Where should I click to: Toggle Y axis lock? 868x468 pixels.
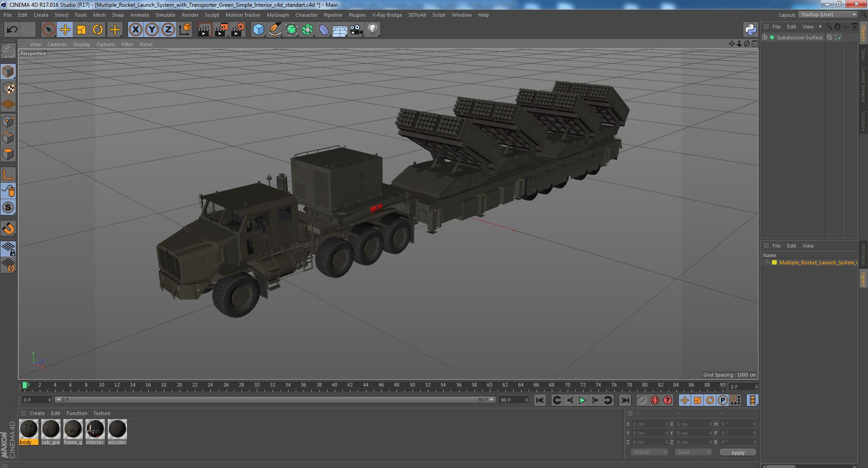click(x=152, y=30)
